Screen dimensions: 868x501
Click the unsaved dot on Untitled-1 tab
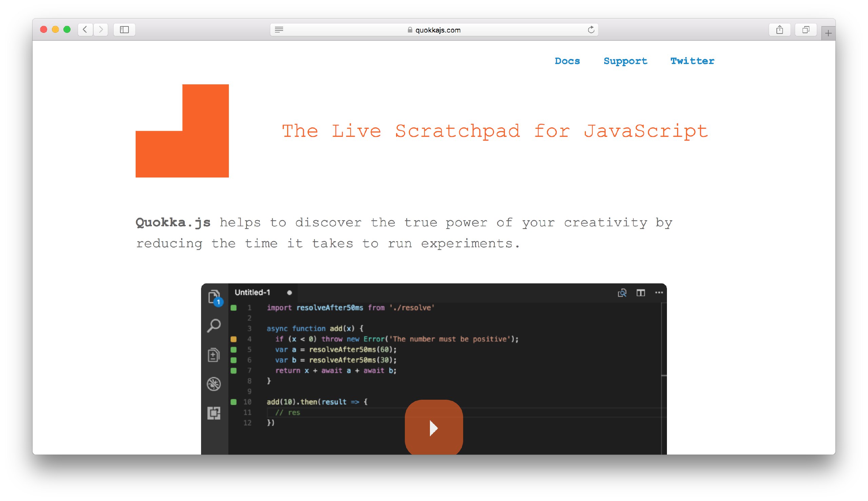(289, 292)
